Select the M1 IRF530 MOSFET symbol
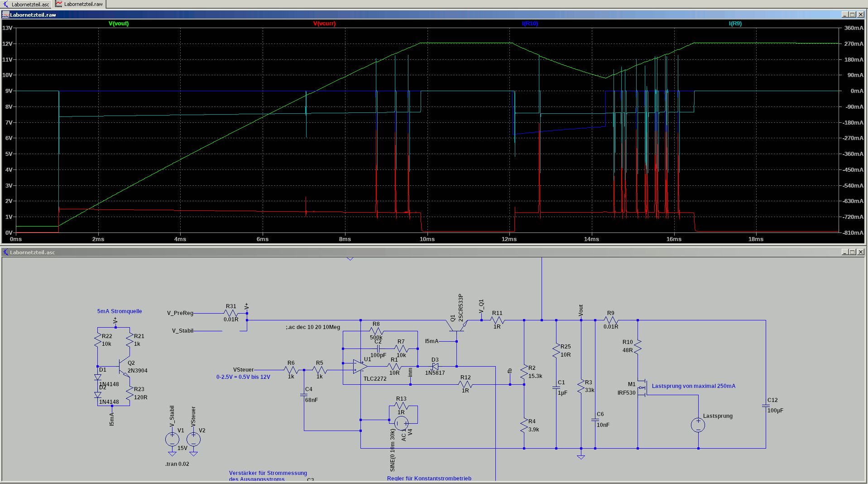This screenshot has width=868, height=484. tap(642, 387)
